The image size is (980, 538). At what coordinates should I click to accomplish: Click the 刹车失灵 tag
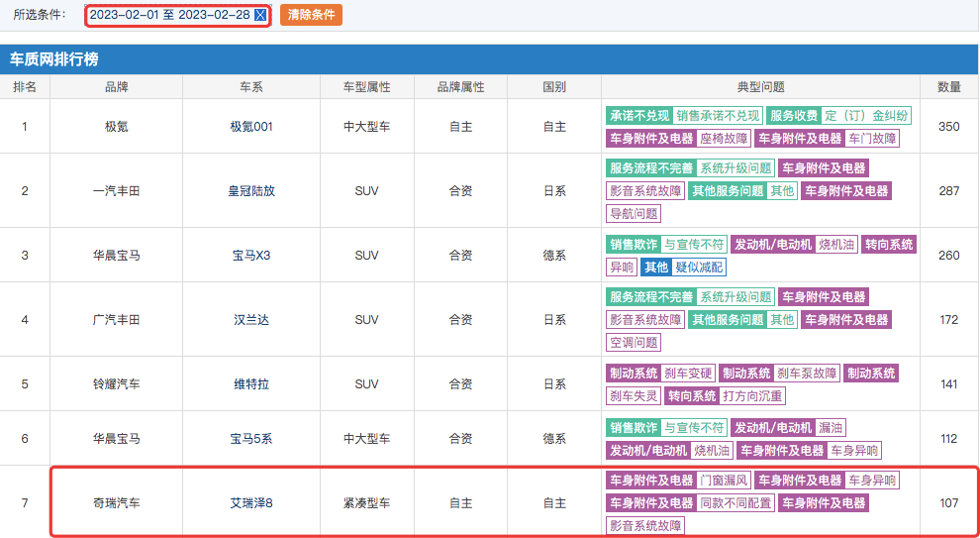pyautogui.click(x=634, y=396)
